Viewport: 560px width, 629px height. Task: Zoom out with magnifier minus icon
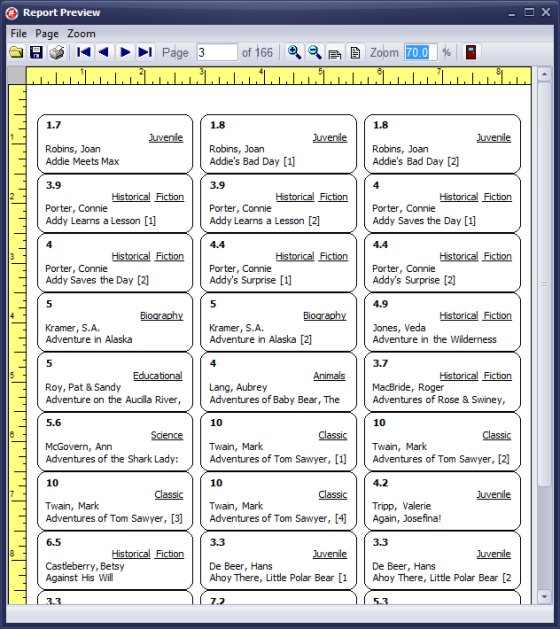point(314,53)
